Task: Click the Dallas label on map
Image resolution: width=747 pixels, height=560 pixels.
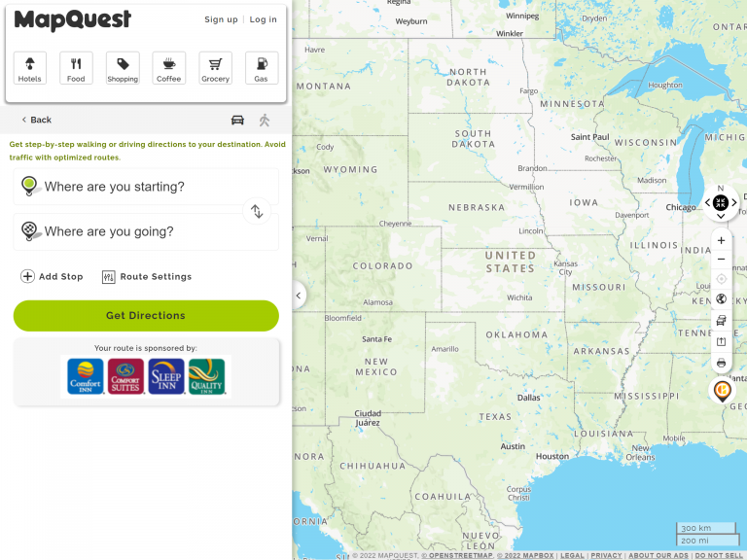Action: 529,398
